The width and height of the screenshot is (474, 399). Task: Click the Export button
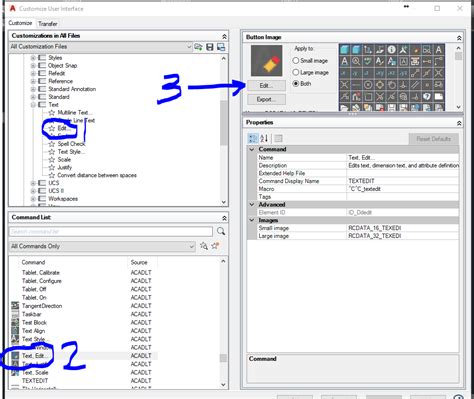(x=266, y=99)
